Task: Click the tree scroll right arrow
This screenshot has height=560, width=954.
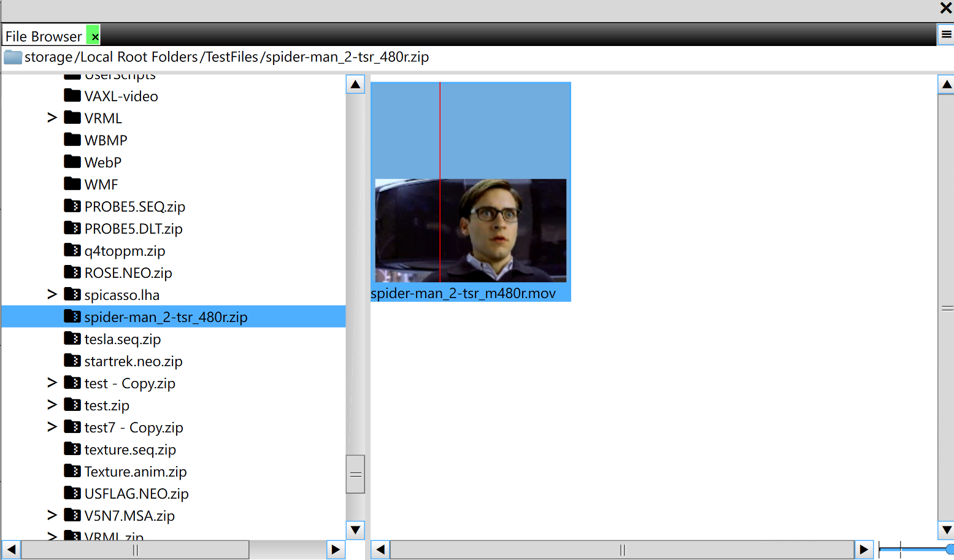Action: coord(336,550)
